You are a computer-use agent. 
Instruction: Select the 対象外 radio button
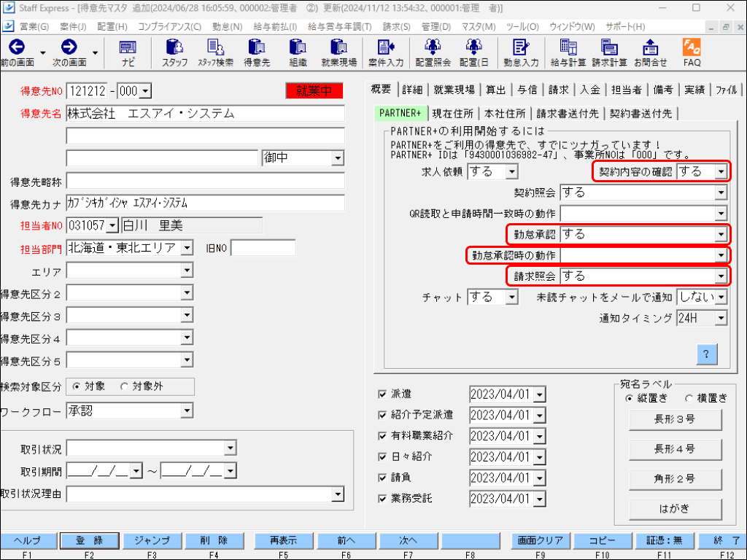click(x=124, y=386)
